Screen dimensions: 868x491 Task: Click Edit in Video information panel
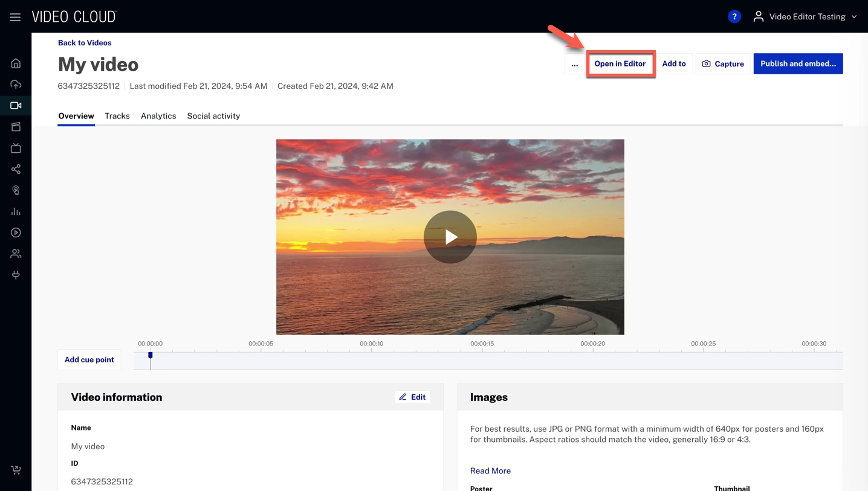pos(412,397)
